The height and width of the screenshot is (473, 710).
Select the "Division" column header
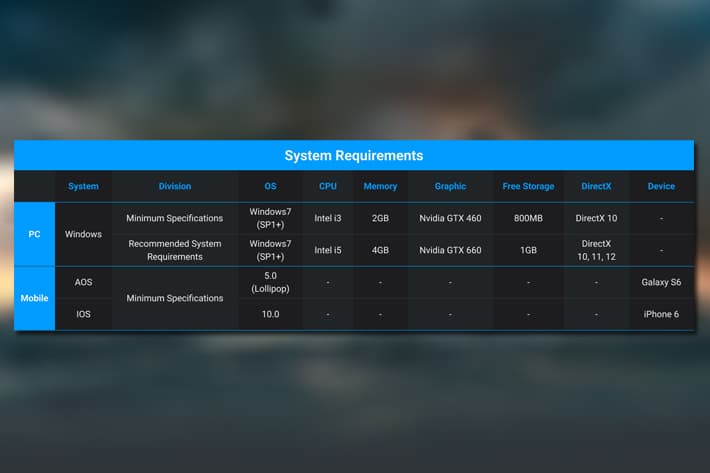(x=175, y=186)
